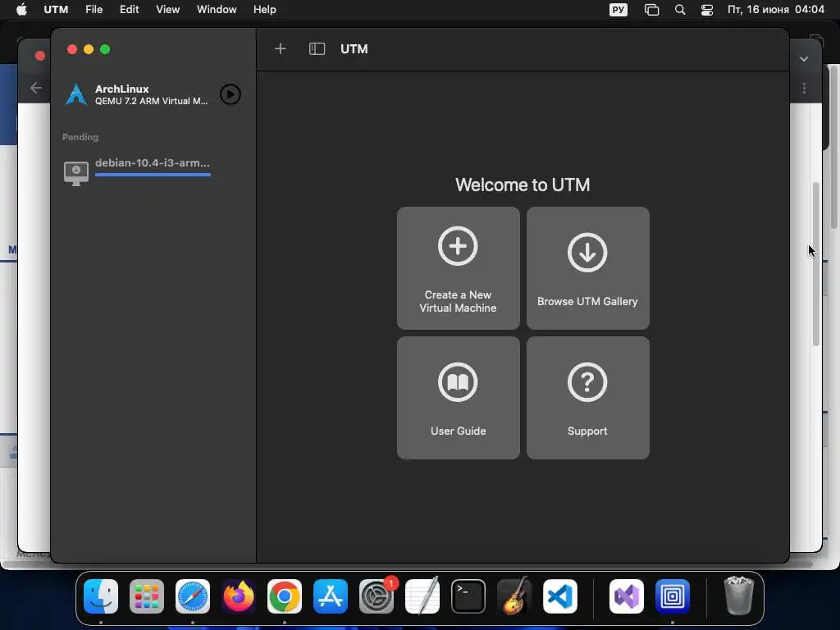
Task: Open Control Center in menu bar
Action: [707, 10]
